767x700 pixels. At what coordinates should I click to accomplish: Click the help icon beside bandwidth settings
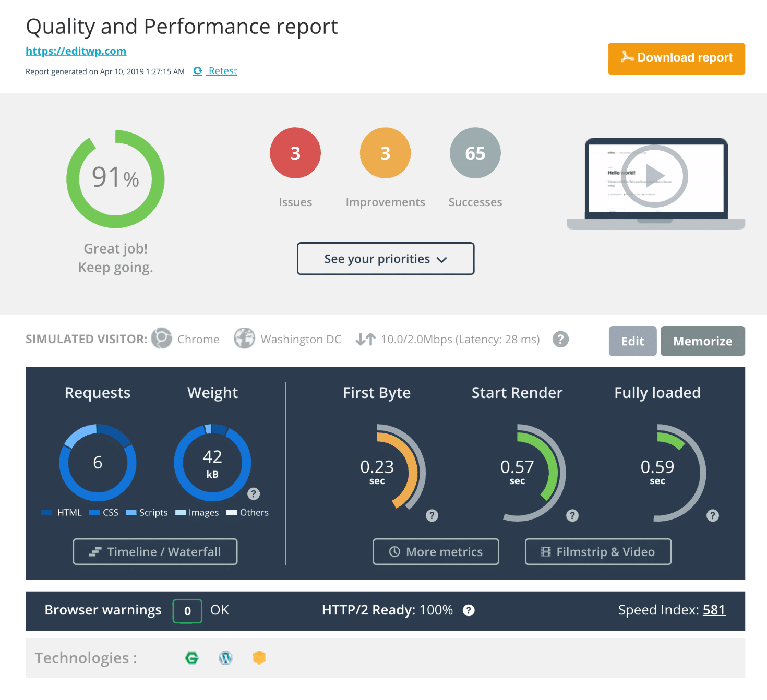561,339
